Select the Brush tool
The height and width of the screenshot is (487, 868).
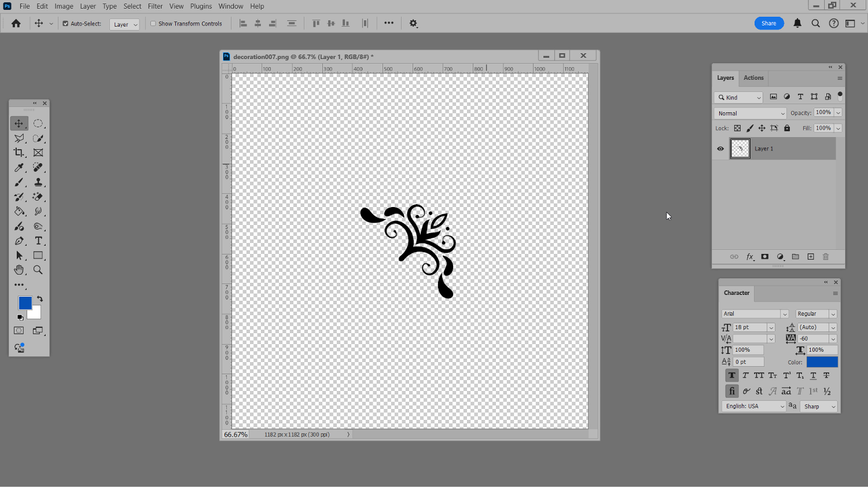[x=19, y=182]
